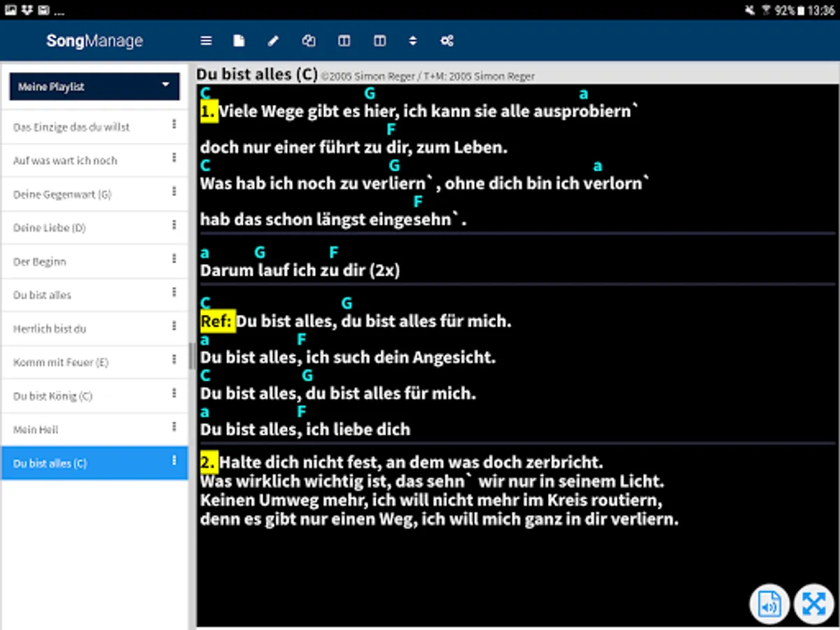The width and height of the screenshot is (840, 630).
Task: Click the SongManage logo
Action: tap(94, 41)
